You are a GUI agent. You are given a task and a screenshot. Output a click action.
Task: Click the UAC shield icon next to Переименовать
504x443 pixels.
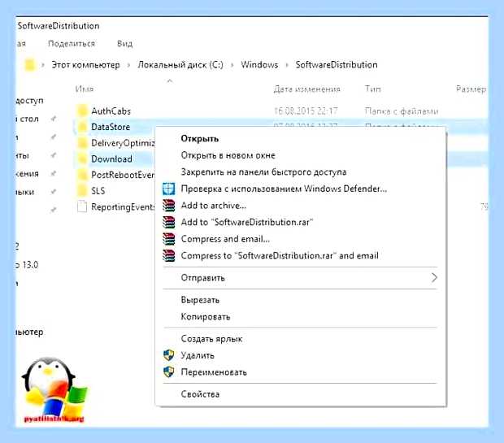pos(169,372)
